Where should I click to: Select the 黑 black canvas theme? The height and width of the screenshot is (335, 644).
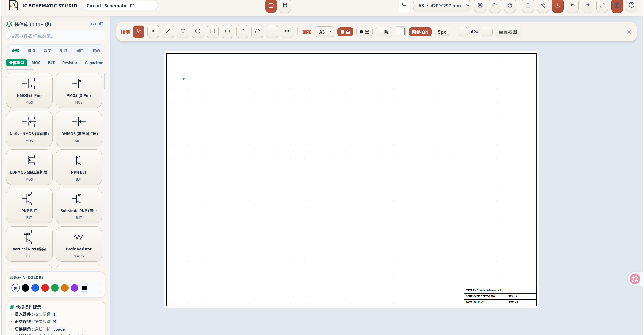click(x=364, y=32)
